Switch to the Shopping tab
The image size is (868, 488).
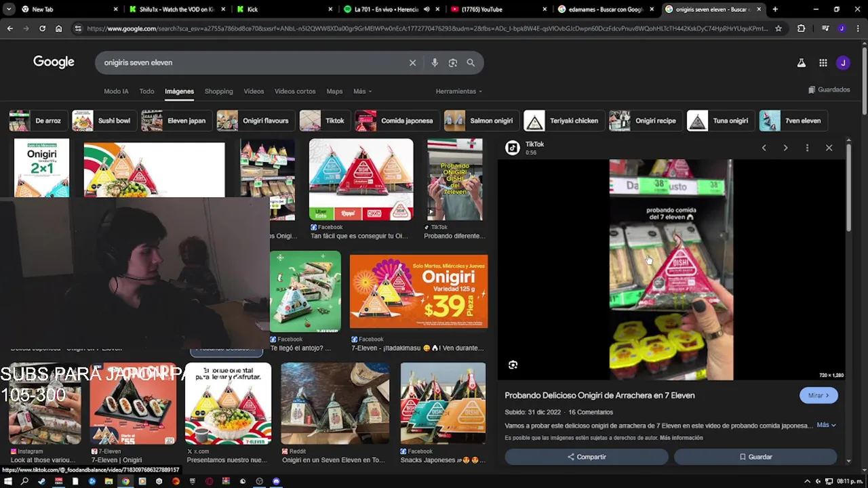coord(218,91)
